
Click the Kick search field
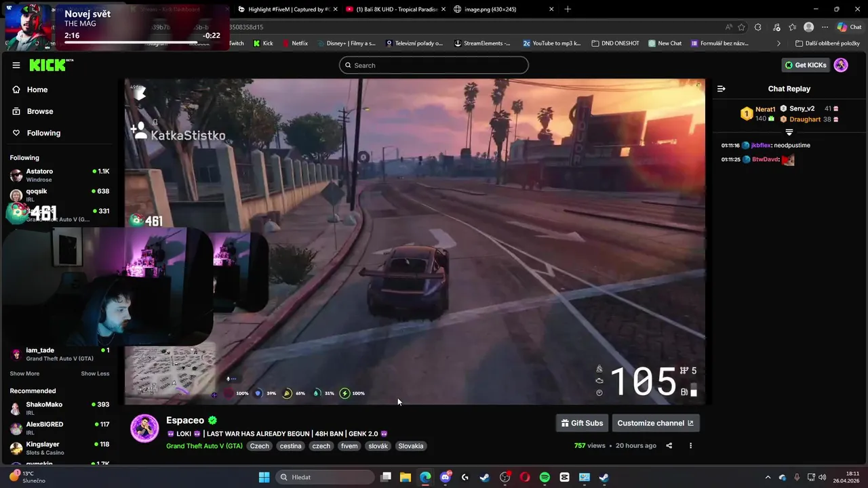click(x=434, y=65)
